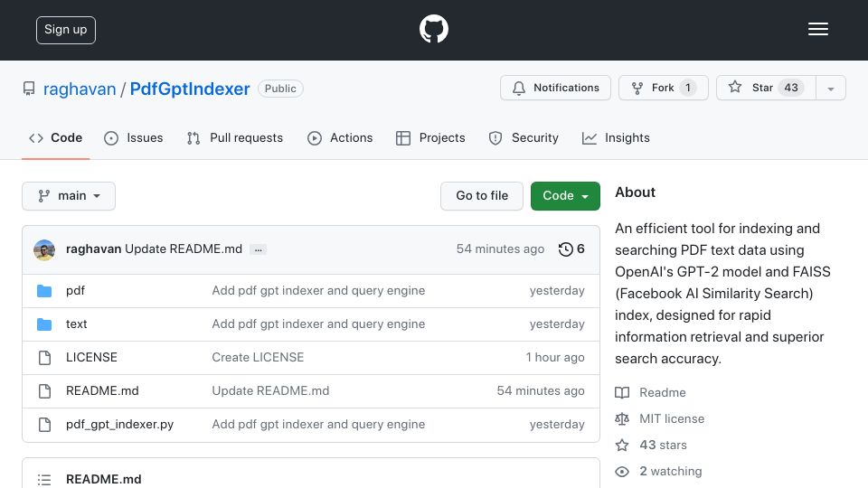
Task: Open the hamburger navigation menu
Action: pos(817,29)
